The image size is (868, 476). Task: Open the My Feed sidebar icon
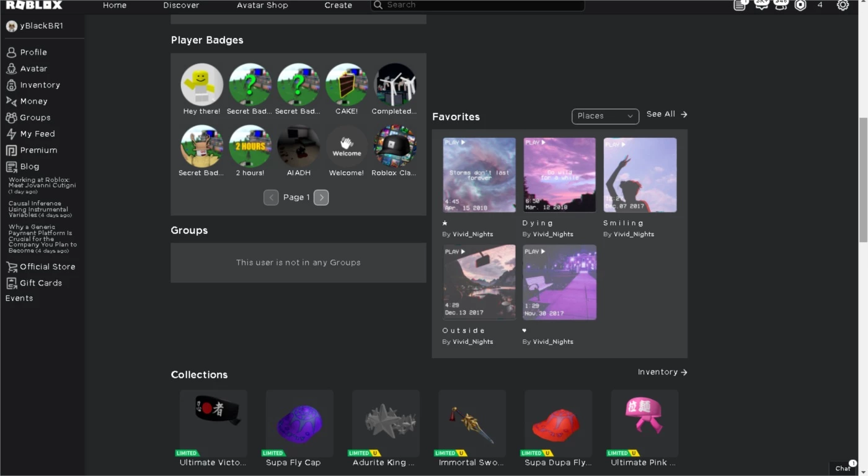(x=11, y=134)
